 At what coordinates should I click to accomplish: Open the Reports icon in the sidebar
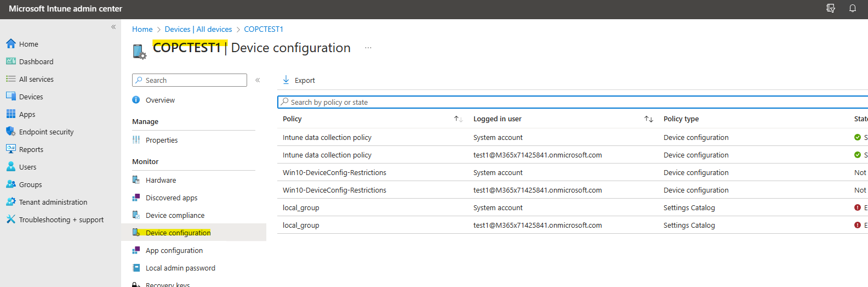10,149
